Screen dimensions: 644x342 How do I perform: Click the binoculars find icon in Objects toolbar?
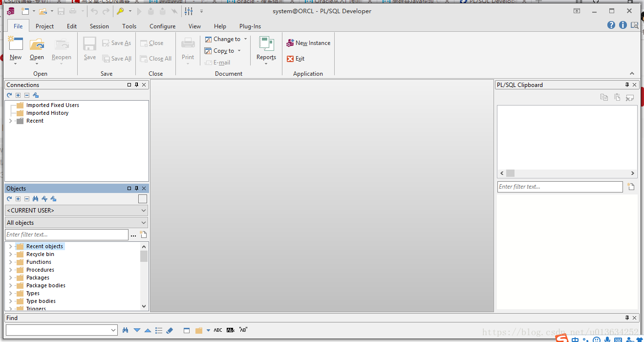pyautogui.click(x=35, y=199)
